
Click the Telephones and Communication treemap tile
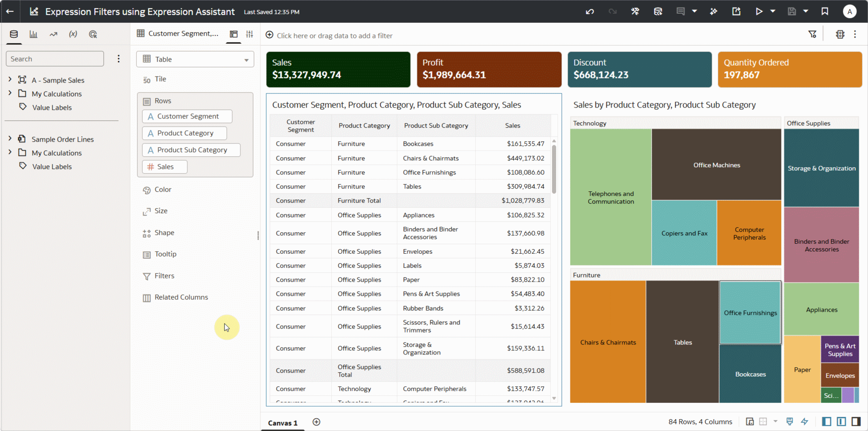(x=611, y=197)
